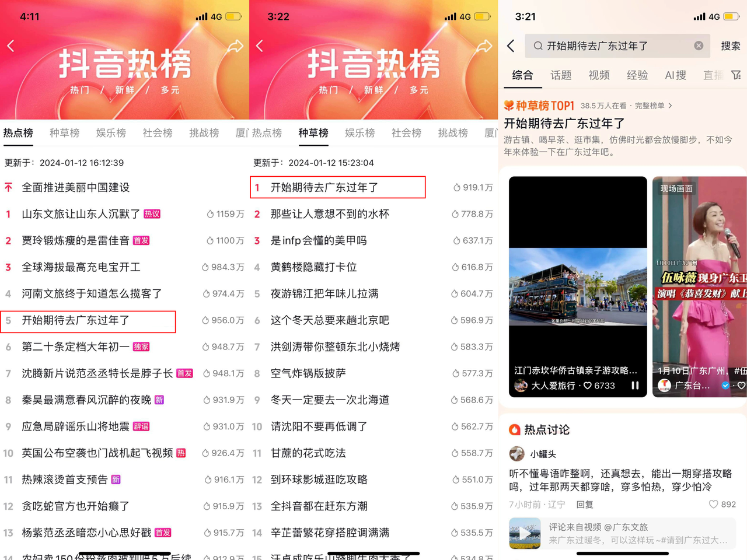Tap the 搜索 button

730,45
